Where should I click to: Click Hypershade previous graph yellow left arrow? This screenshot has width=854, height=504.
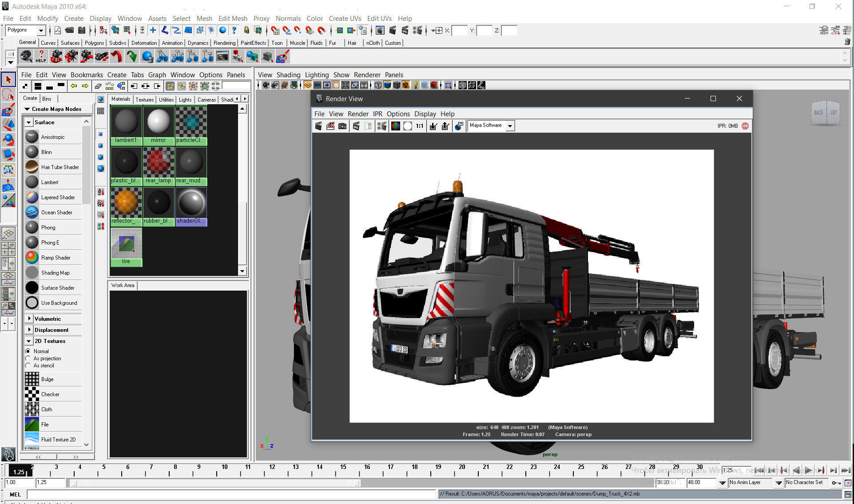pos(74,86)
